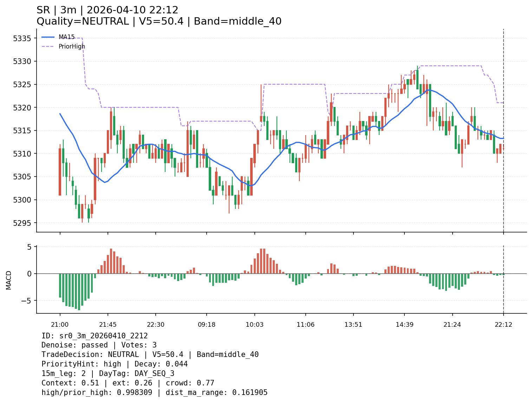Click the 'PriorityHint: high | Decay: 0.044' line
Image resolution: width=532 pixels, height=402 pixels.
[x=115, y=364]
